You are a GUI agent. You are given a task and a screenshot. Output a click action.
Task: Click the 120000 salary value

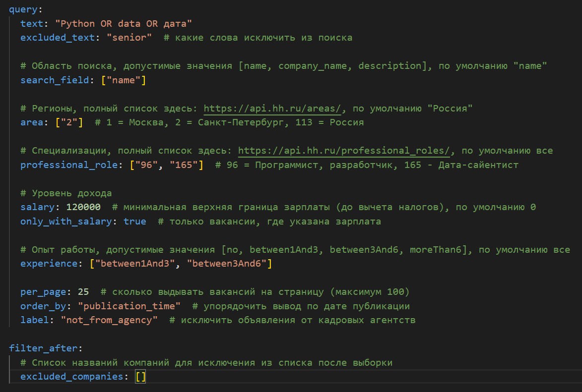(x=83, y=207)
